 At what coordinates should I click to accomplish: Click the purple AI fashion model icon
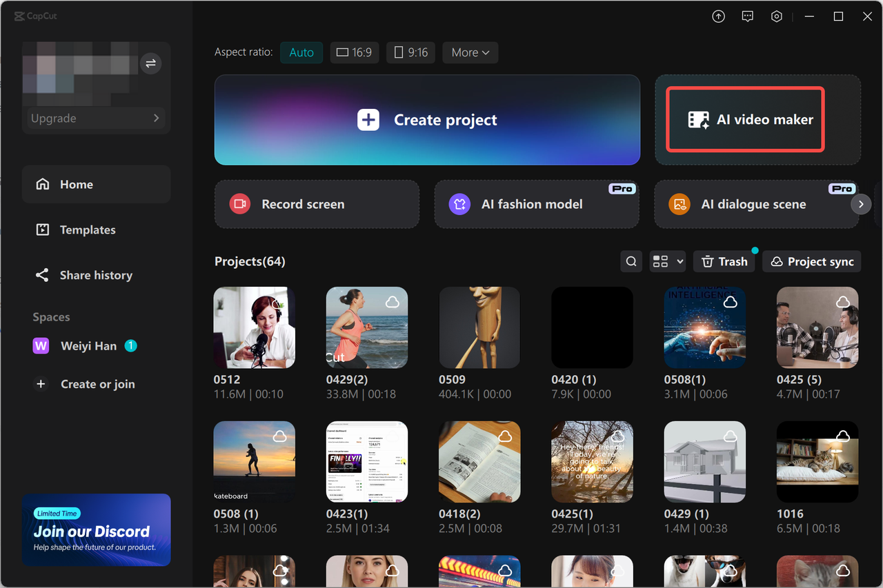(459, 204)
